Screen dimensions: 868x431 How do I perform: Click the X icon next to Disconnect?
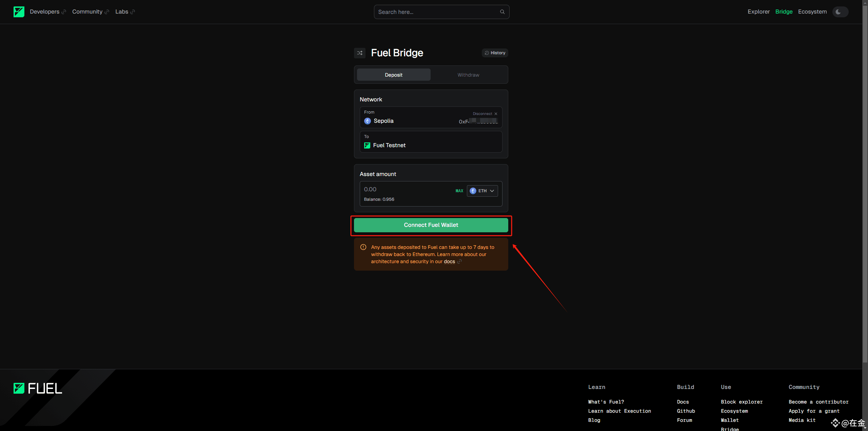click(x=496, y=114)
